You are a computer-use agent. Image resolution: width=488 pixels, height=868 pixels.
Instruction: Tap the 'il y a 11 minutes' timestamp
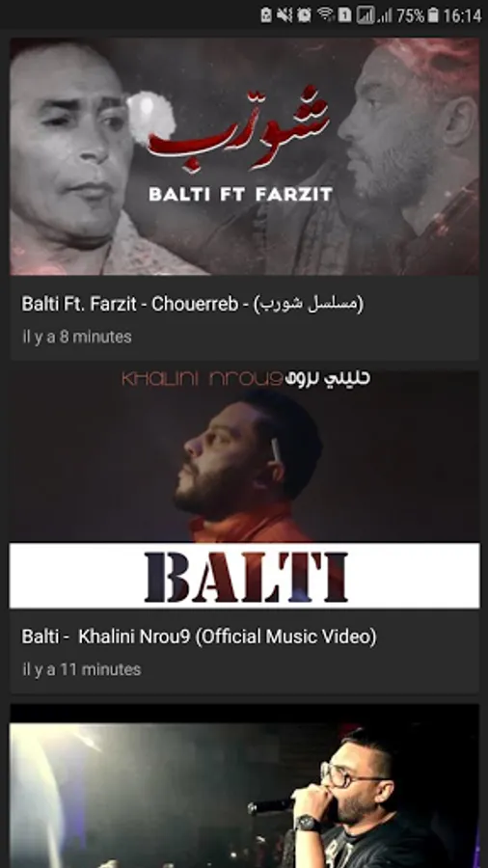click(x=82, y=669)
